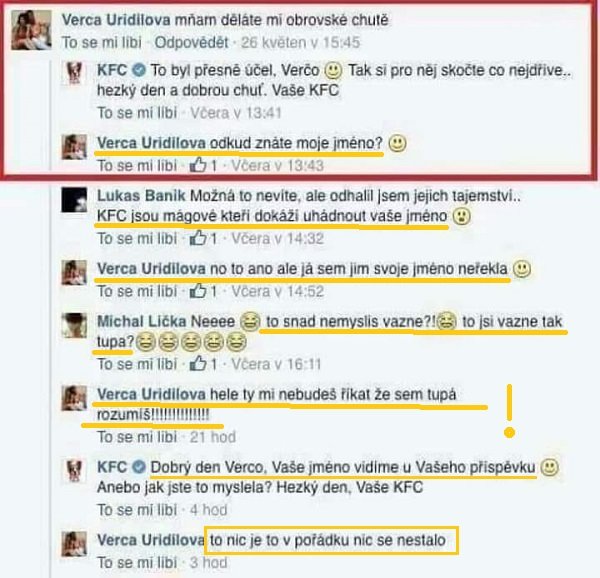Like top comment via 'To se mi líbí'

click(102, 42)
